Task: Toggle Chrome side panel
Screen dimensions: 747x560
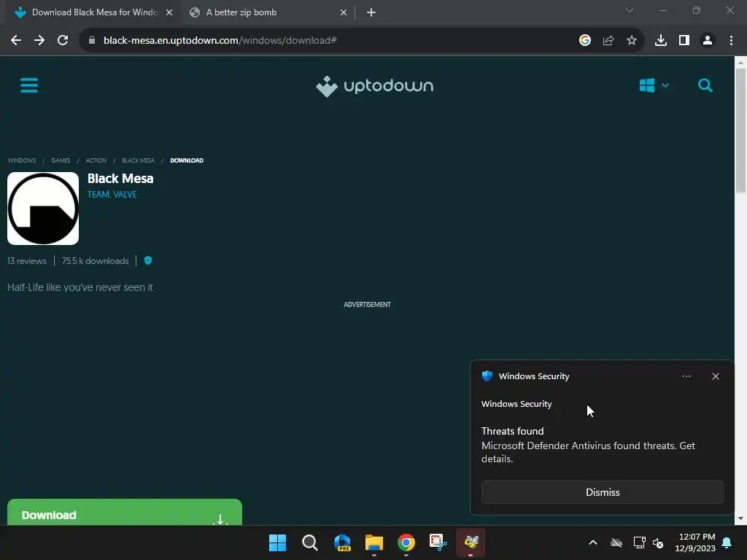Action: point(684,41)
